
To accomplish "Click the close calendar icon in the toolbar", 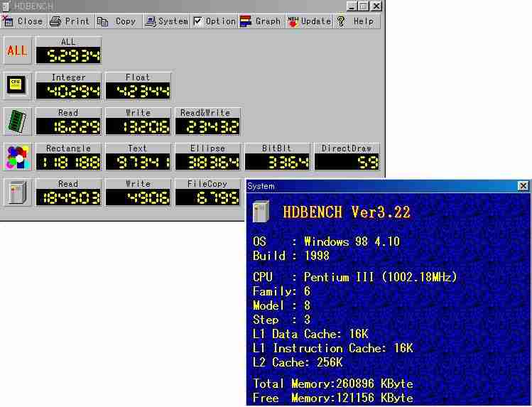I will [7, 21].
